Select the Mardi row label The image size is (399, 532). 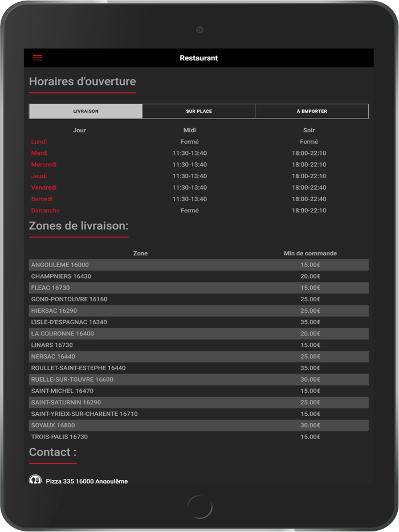pyautogui.click(x=39, y=153)
